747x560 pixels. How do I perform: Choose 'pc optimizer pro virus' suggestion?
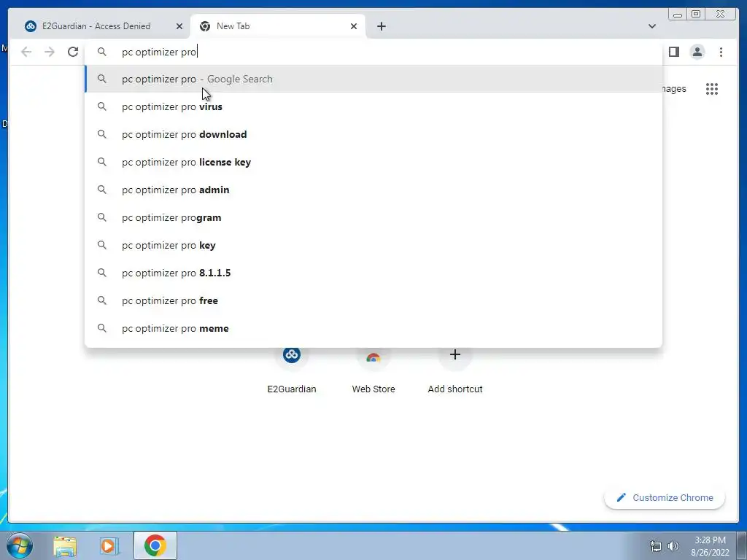tap(373, 106)
